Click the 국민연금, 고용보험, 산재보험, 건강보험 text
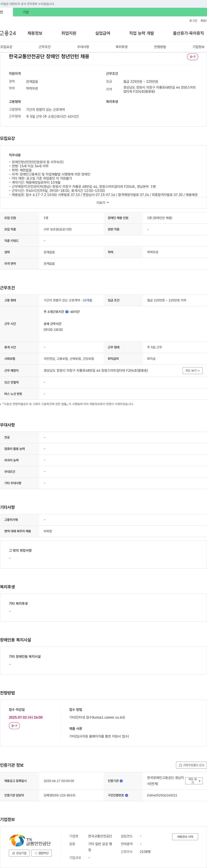207x868 pixels. [x=69, y=359]
